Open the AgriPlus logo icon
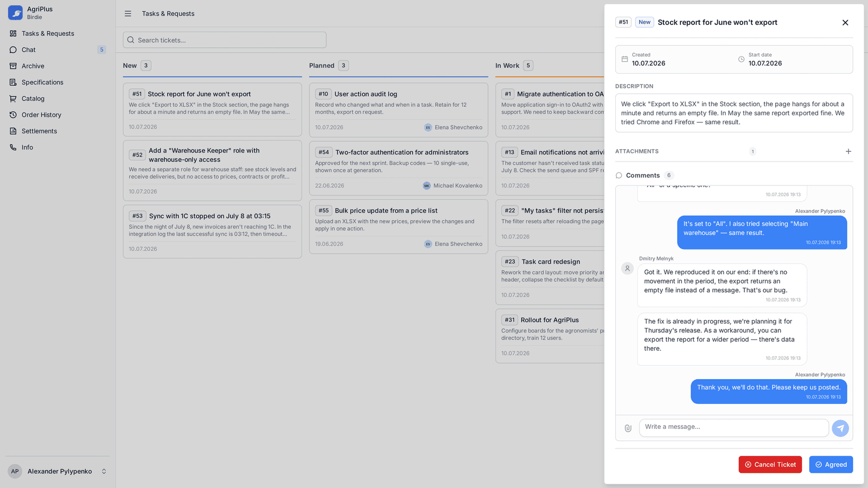868x488 pixels. click(x=15, y=12)
